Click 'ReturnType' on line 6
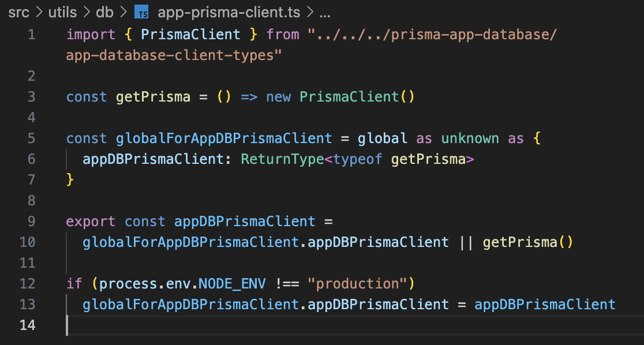The image size is (644, 345). pyautogui.click(x=283, y=159)
